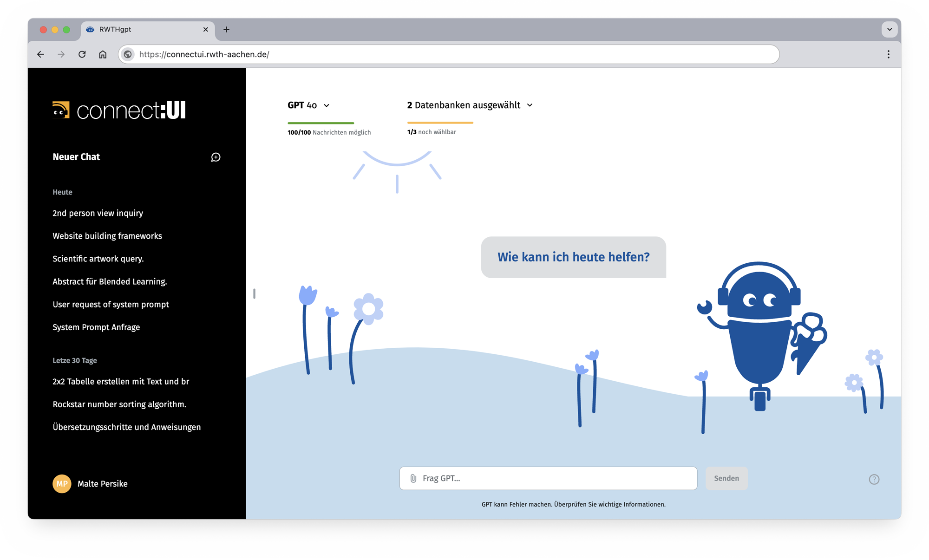
Task: Open the chat 'Scientific artwork query.'
Action: pyautogui.click(x=98, y=259)
